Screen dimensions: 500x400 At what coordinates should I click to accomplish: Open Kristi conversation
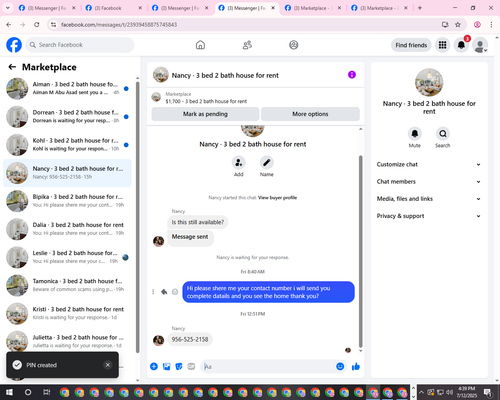(67, 313)
